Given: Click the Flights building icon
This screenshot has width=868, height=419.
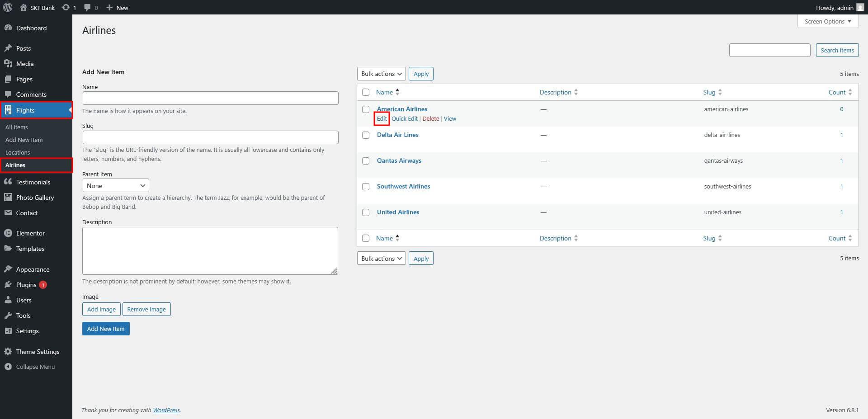Looking at the screenshot, I should coord(8,110).
